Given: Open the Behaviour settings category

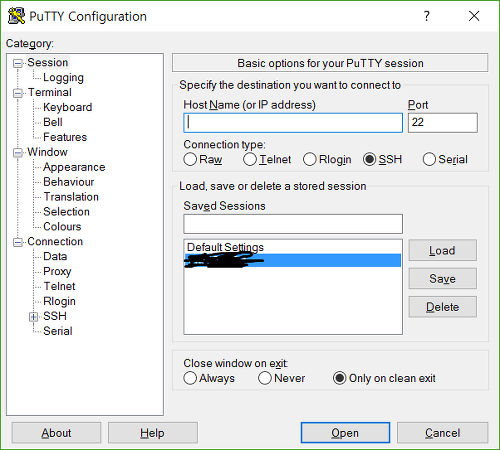Looking at the screenshot, I should coord(69,182).
